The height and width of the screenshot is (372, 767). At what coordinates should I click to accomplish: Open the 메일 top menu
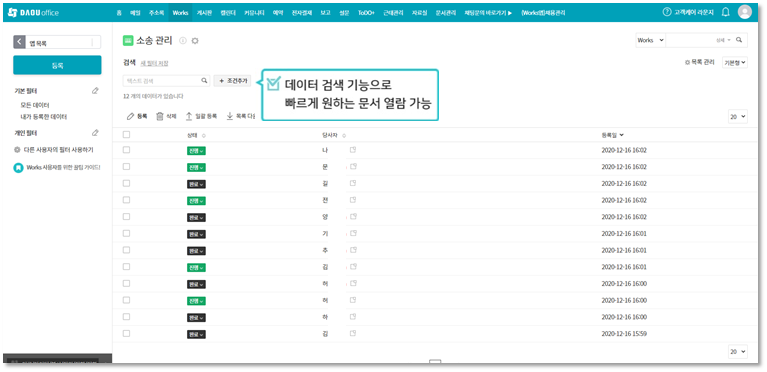[135, 13]
